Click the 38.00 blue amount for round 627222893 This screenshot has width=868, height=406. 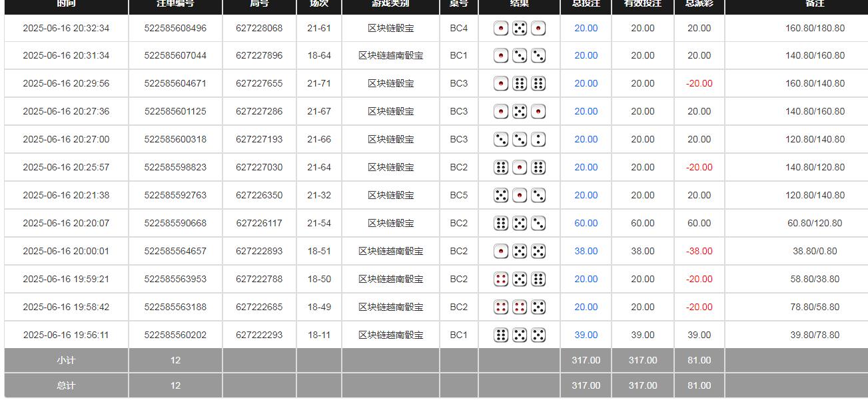[x=585, y=251]
